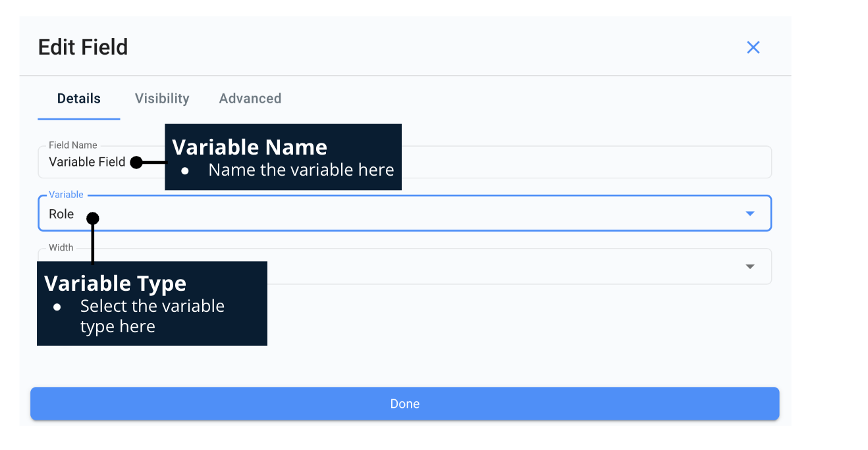This screenshot has width=868, height=450.
Task: Select the Variable dropdown caret
Action: tap(749, 213)
